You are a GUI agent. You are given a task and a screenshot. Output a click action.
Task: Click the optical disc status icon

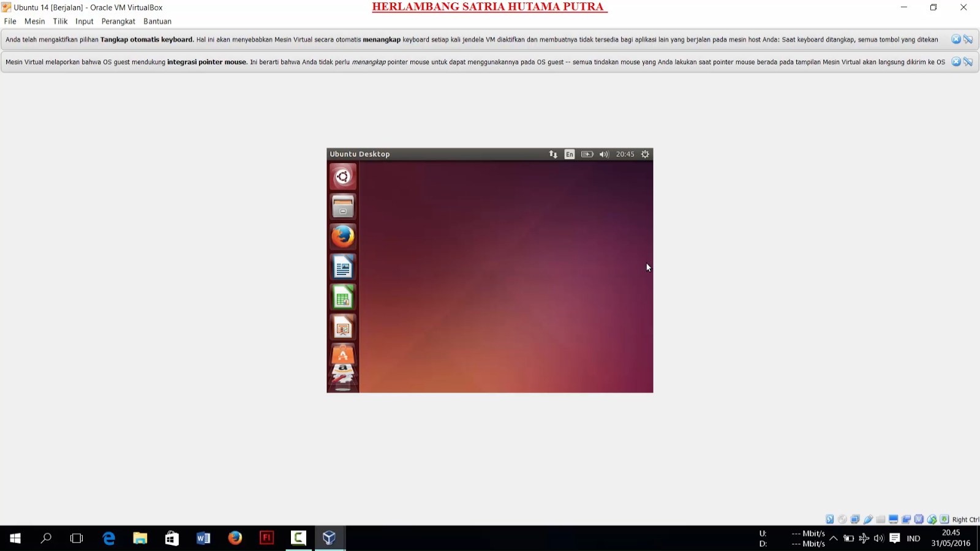pyautogui.click(x=843, y=519)
